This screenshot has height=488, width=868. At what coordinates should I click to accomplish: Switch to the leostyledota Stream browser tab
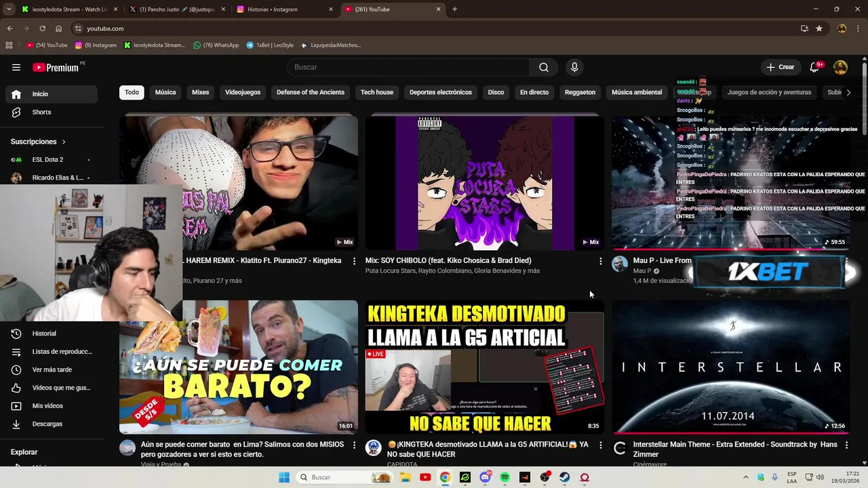click(70, 9)
